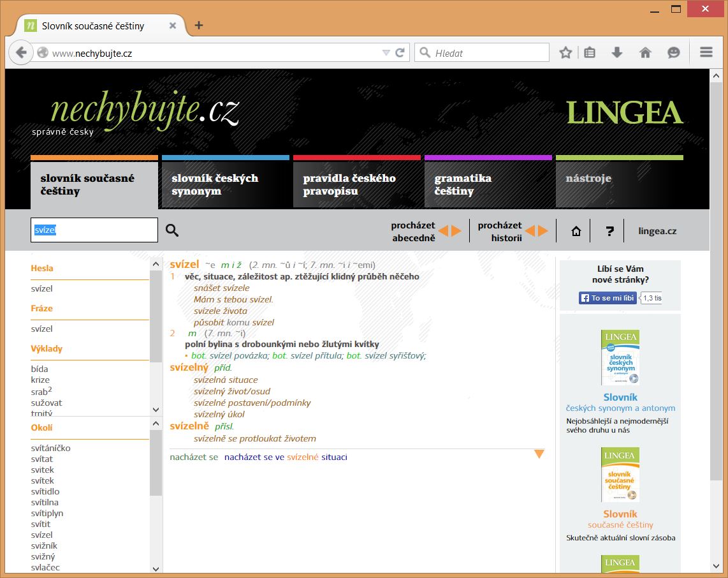Click the dictionary search field containing svízel
Viewport: 728px width, 578px height.
point(94,230)
